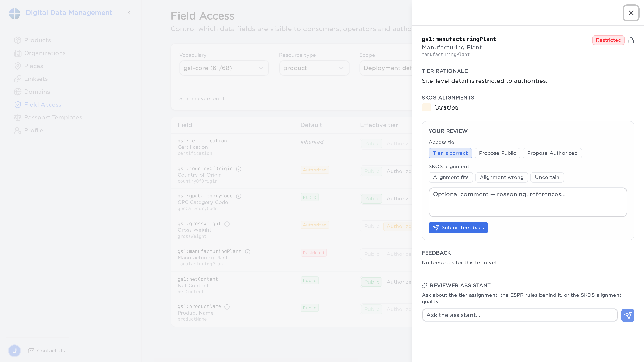Click the Digital Data Management logo
This screenshot has height=362, width=644.
[14, 13]
